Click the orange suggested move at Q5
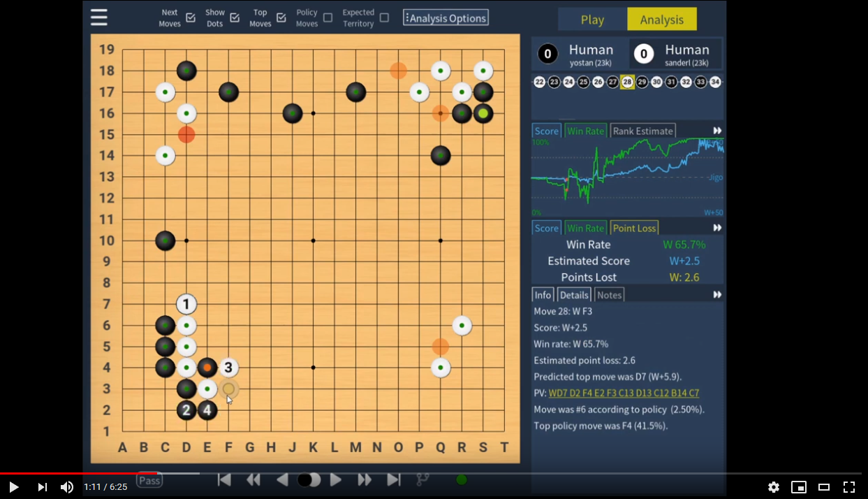Screen dimensions: 868x499 click(x=441, y=347)
